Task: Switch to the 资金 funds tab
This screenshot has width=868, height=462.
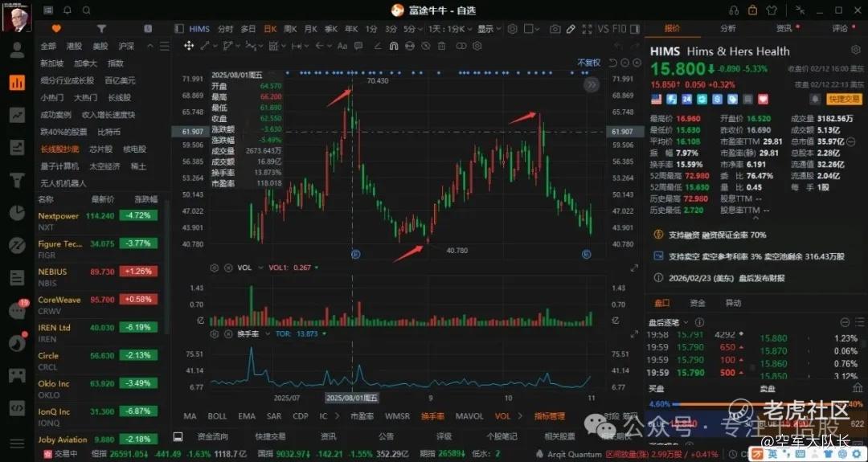Action: coord(698,303)
